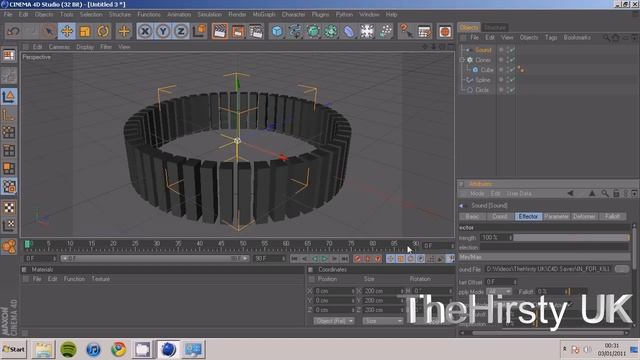Click the Play Forwards button on timeline
This screenshot has height=360, width=640.
[324, 259]
